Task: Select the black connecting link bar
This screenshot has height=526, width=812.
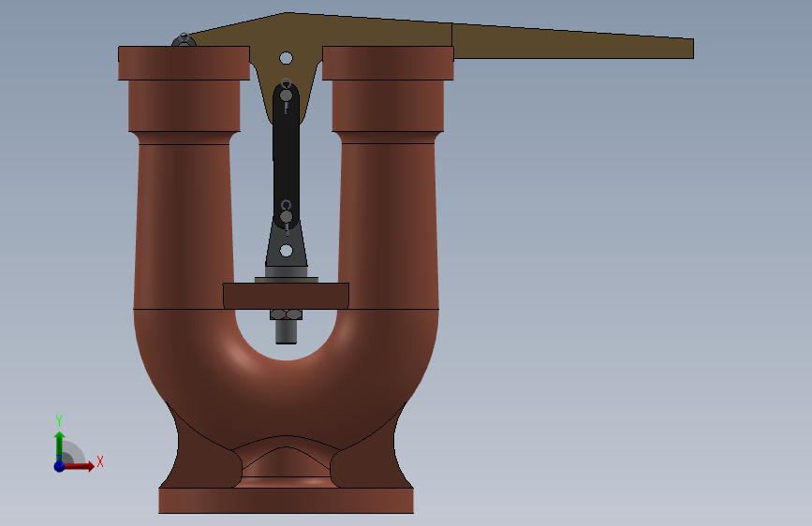Action: (x=286, y=155)
